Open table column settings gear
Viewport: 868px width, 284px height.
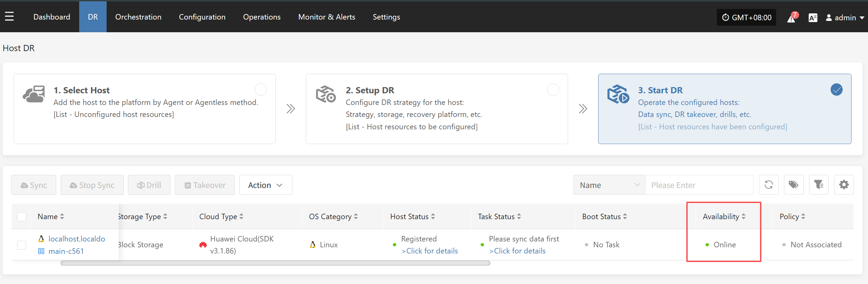coord(844,185)
